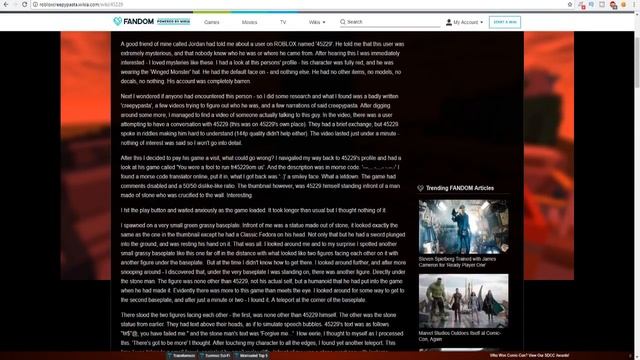Click the paragraph starting 'Next I wondered if anyone'
Screen dimensions: 640x360
pyautogui.click(x=260, y=120)
